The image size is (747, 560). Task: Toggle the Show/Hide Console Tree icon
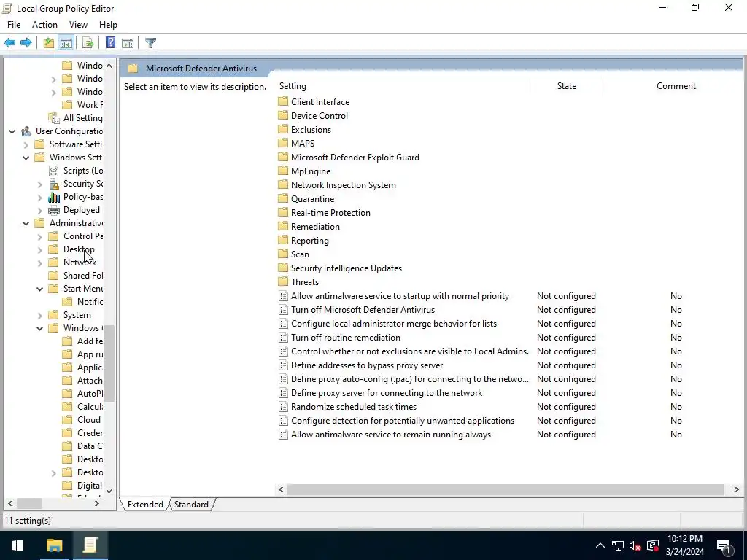[66, 43]
